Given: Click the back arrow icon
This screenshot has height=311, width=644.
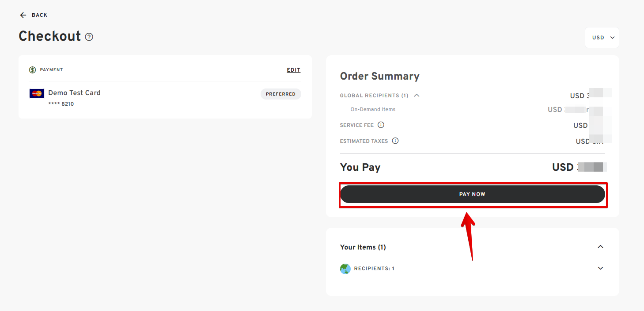Looking at the screenshot, I should (23, 15).
